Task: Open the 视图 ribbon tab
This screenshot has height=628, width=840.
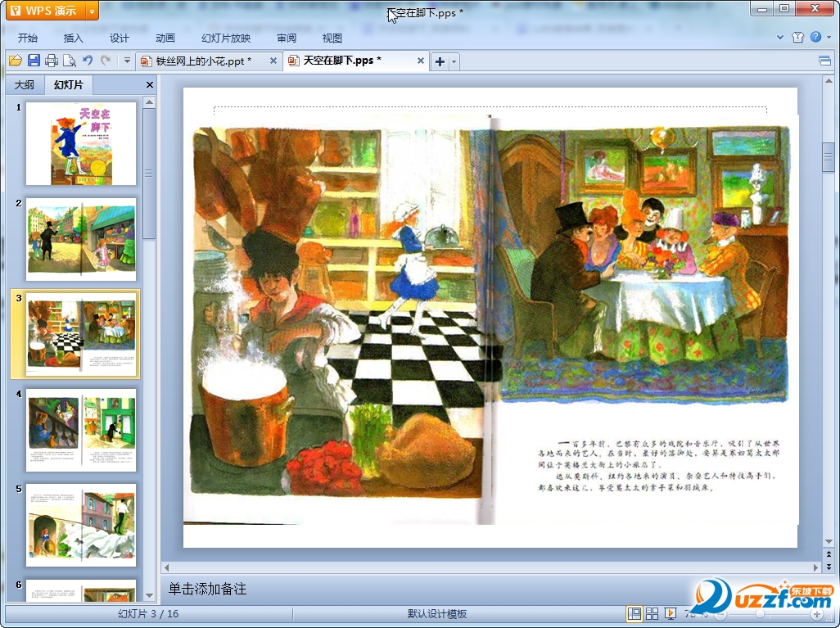Action: [x=332, y=38]
